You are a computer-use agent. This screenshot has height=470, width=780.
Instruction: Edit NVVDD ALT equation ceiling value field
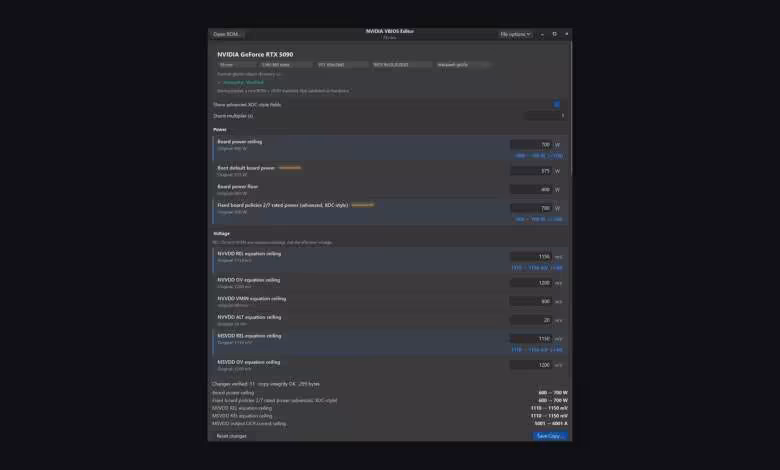pyautogui.click(x=531, y=320)
